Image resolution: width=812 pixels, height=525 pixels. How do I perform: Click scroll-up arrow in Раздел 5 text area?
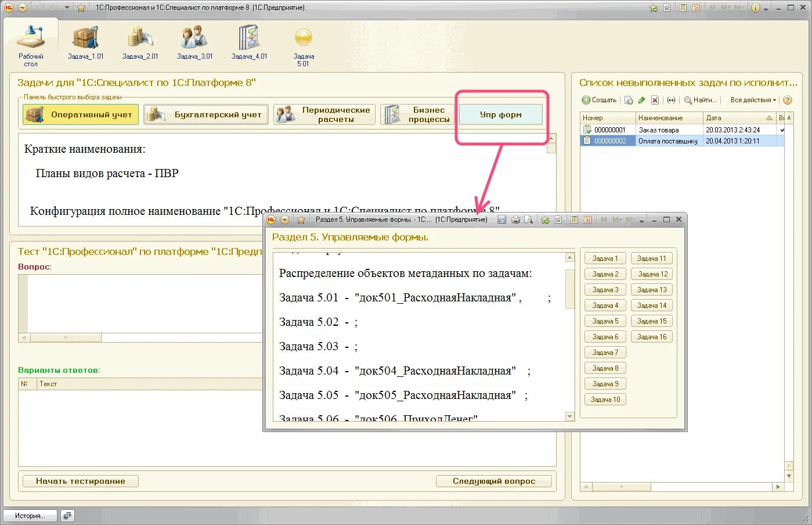coord(569,257)
